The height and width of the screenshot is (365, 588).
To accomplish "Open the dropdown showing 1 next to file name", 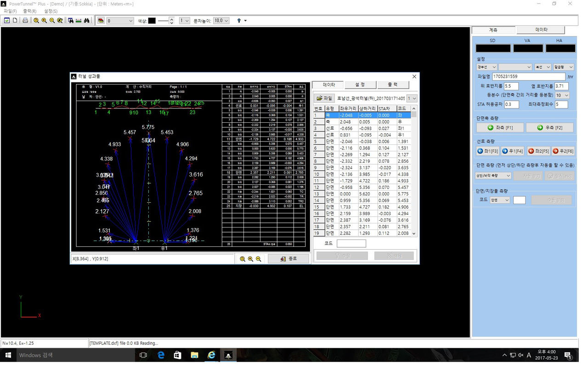I will 412,98.
